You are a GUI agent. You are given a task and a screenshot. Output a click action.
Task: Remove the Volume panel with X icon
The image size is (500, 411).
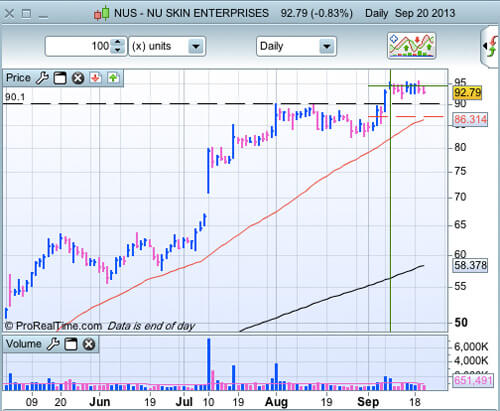click(89, 344)
